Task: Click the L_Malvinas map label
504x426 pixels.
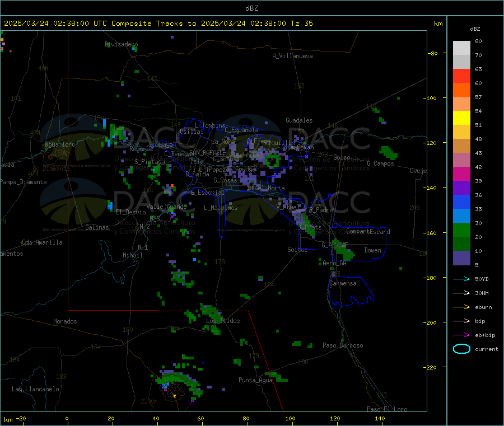Action: click(221, 208)
